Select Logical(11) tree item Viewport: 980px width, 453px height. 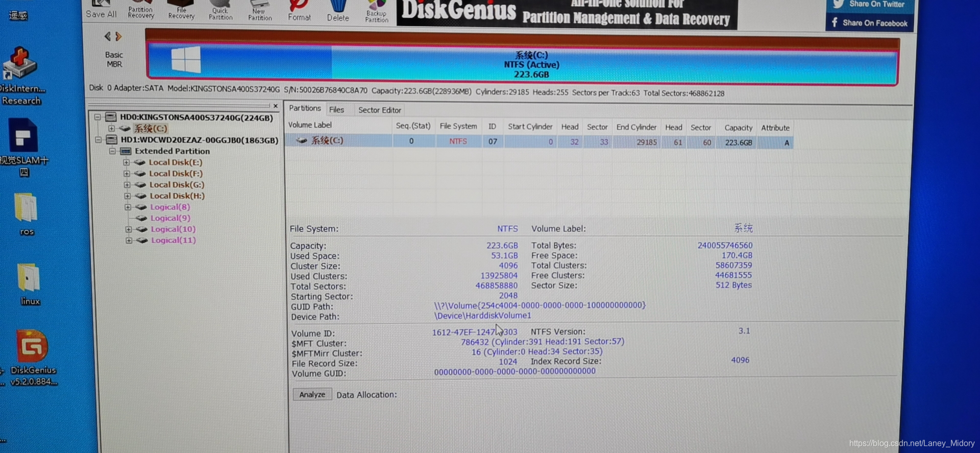tap(174, 241)
